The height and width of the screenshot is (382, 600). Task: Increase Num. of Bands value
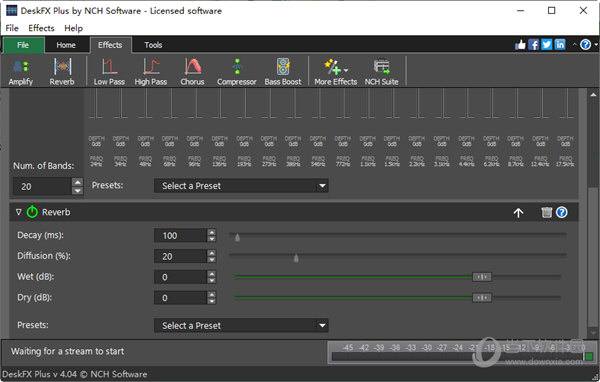(77, 182)
